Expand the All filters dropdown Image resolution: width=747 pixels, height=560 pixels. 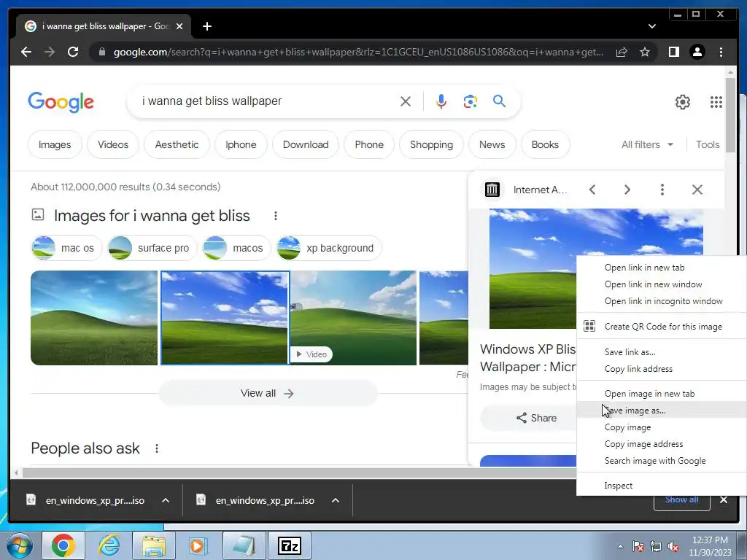(x=647, y=144)
